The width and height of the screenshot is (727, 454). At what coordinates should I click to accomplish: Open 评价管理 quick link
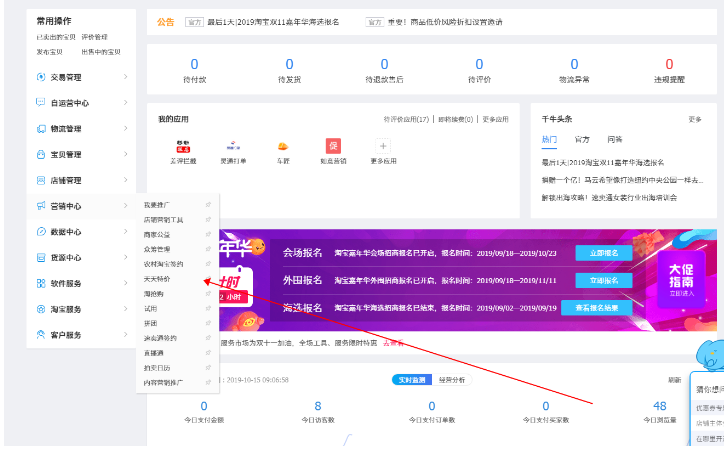[x=95, y=37]
